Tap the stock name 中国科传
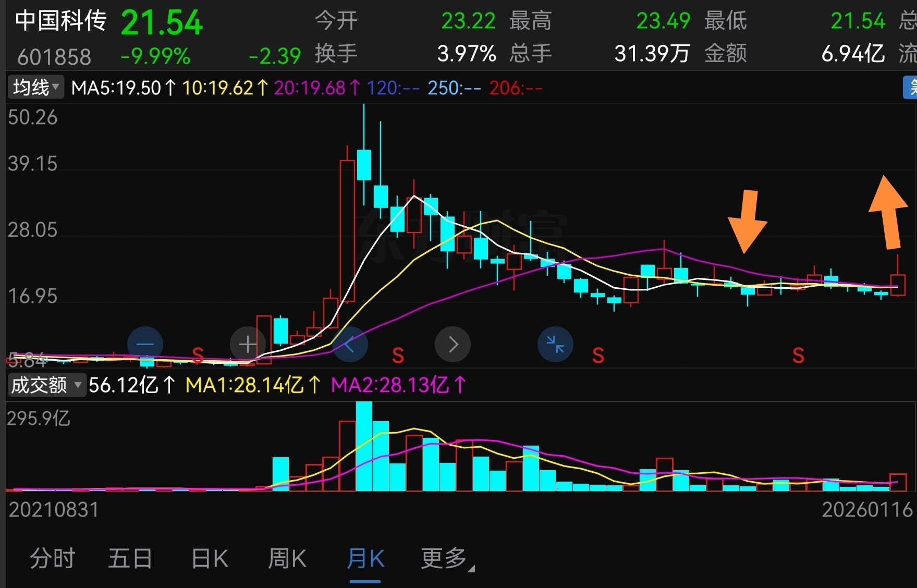917x588 pixels. [60, 21]
